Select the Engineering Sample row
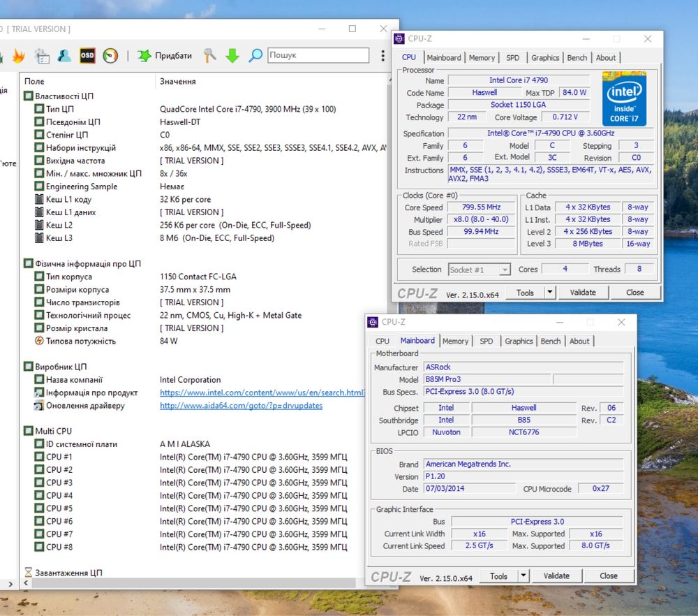This screenshot has height=616, width=698. click(x=205, y=186)
